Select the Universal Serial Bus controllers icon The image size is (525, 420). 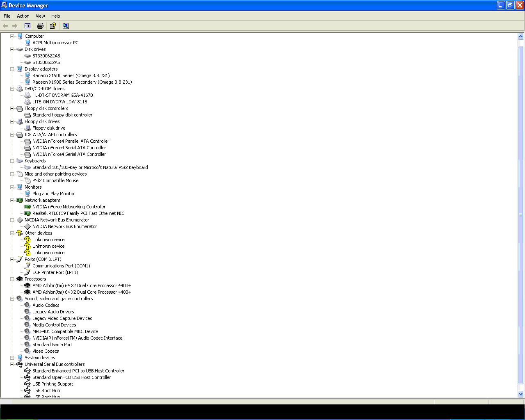(20, 364)
